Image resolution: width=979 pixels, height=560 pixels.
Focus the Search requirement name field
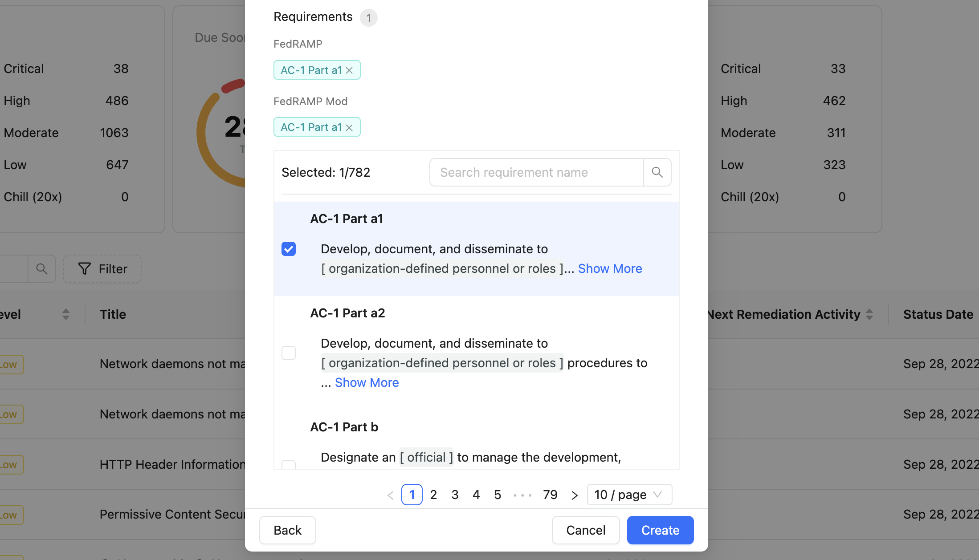536,172
